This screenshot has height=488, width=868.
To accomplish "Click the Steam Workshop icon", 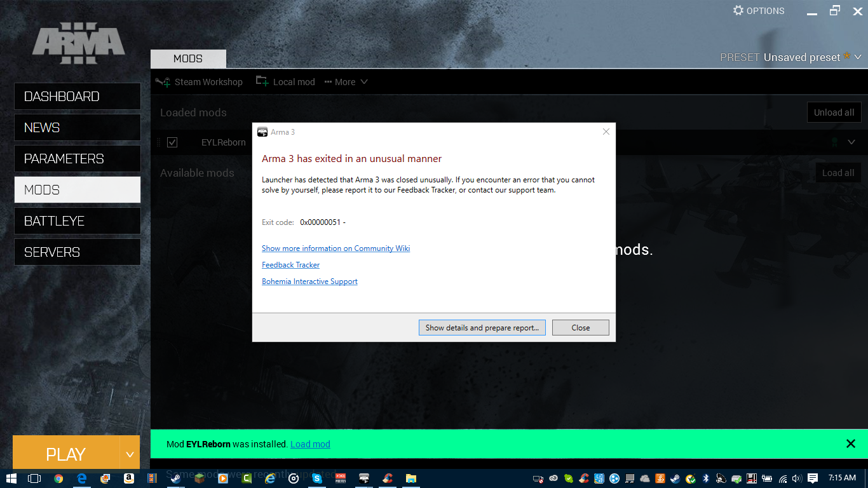I will coord(163,82).
